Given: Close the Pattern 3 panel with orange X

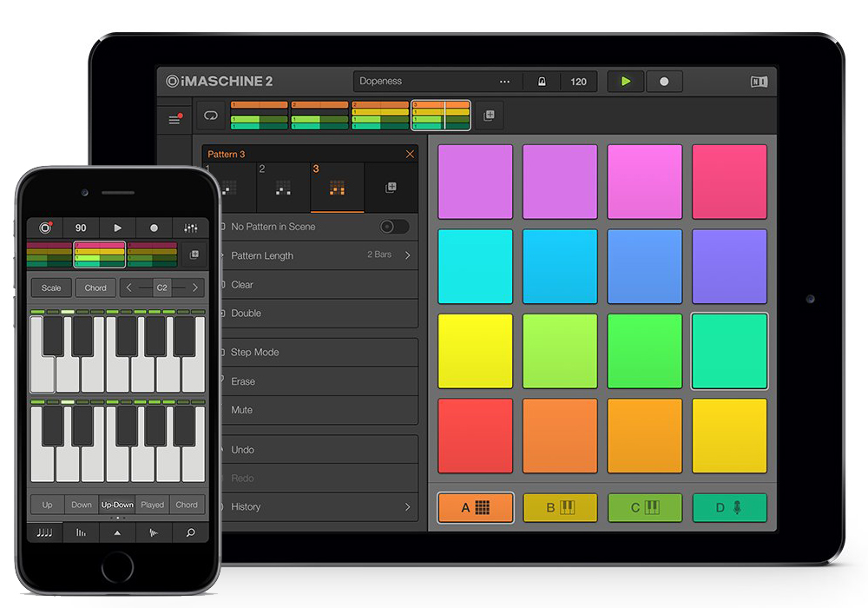Looking at the screenshot, I should click(x=410, y=154).
